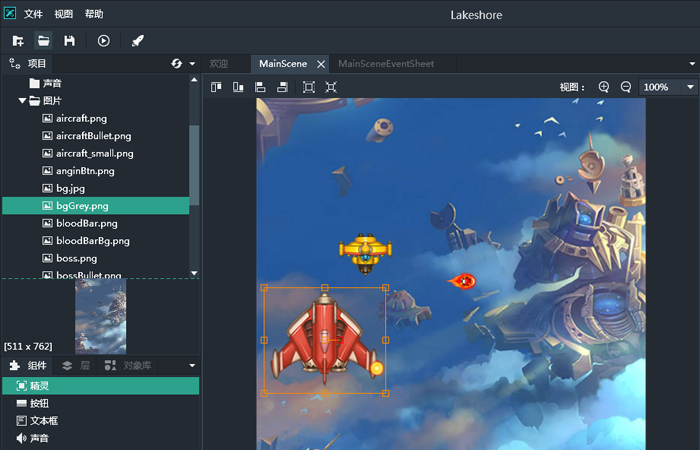Click the fit-to-frame toolbar icon

308,87
